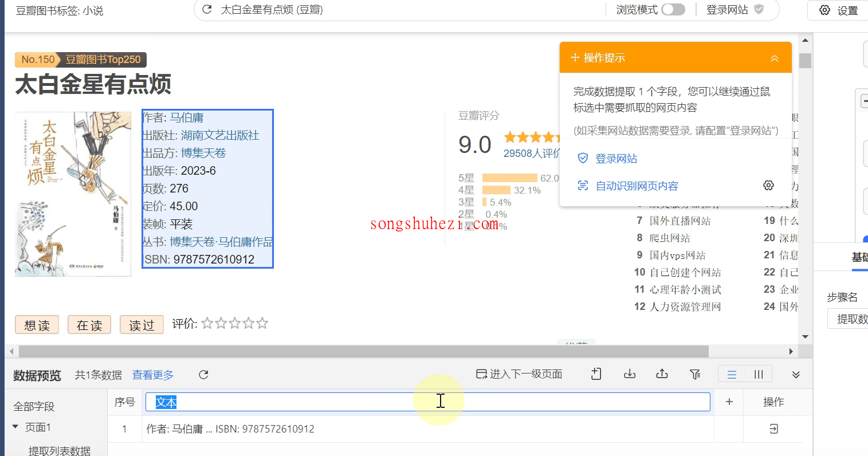Switch to column view layout
The height and width of the screenshot is (456, 868).
(759, 374)
